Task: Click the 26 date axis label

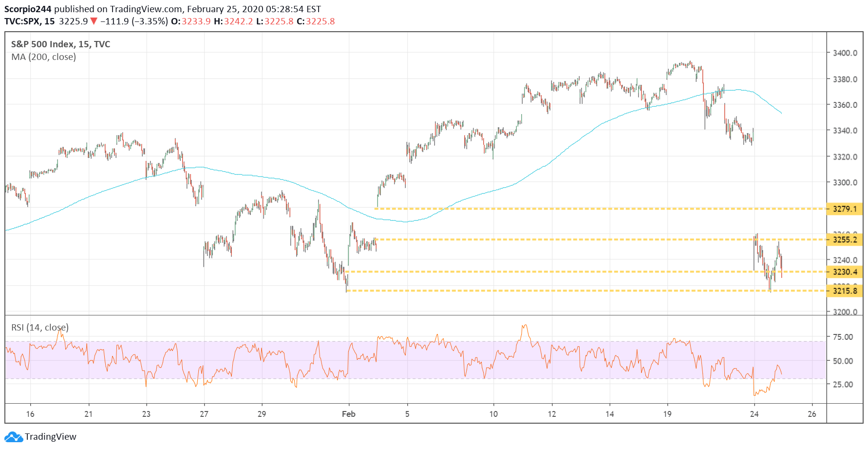Action: click(811, 414)
